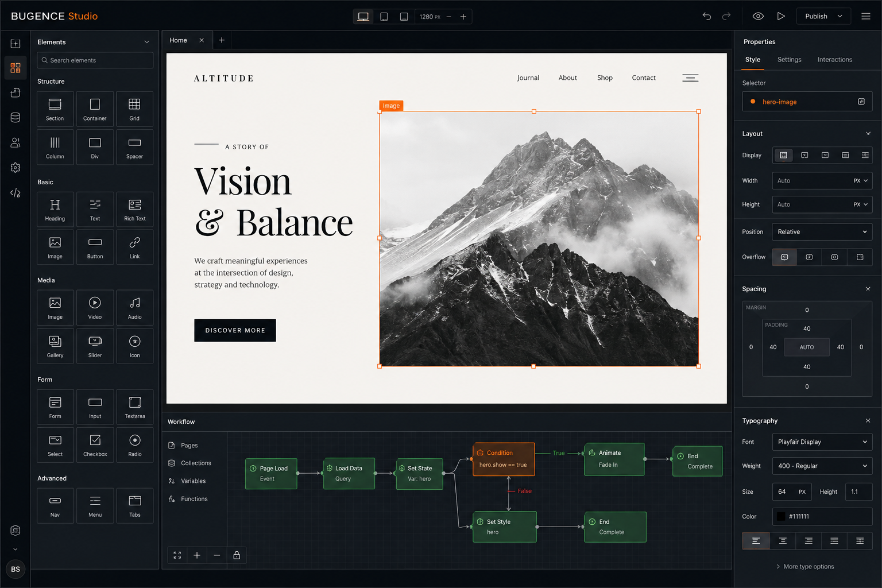
Task: Set text alignment to center
Action: pos(782,541)
